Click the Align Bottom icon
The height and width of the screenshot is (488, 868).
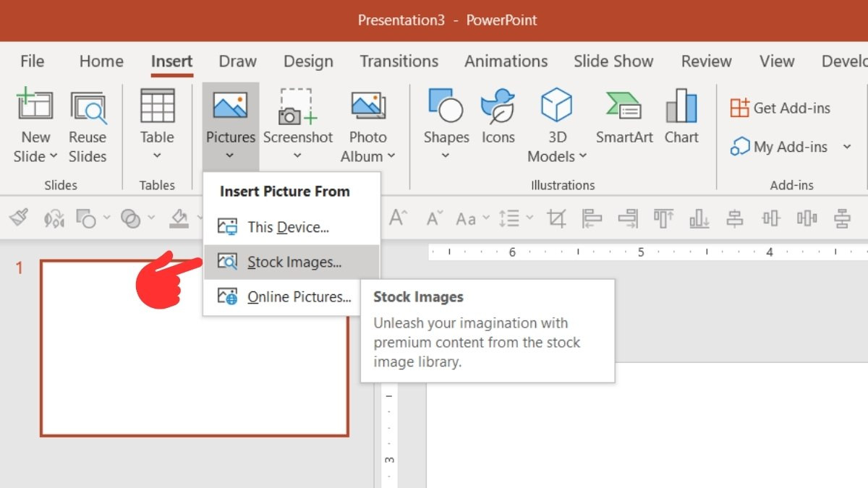(699, 218)
